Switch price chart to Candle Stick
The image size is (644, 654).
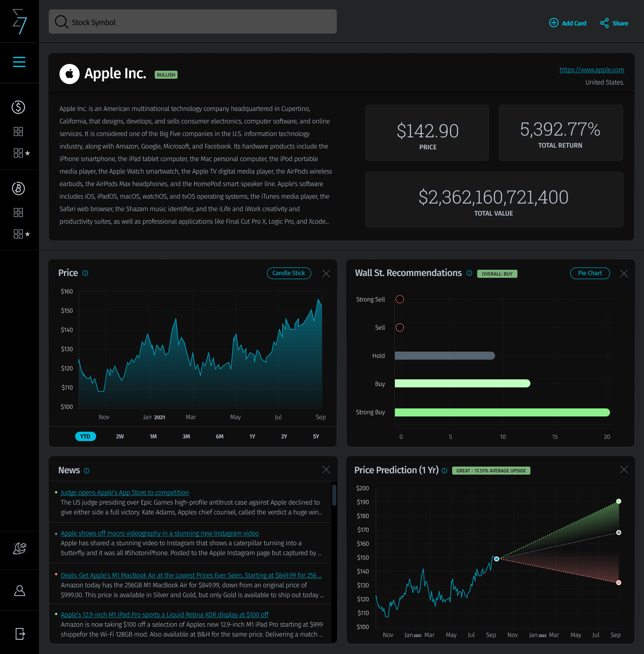coord(289,273)
